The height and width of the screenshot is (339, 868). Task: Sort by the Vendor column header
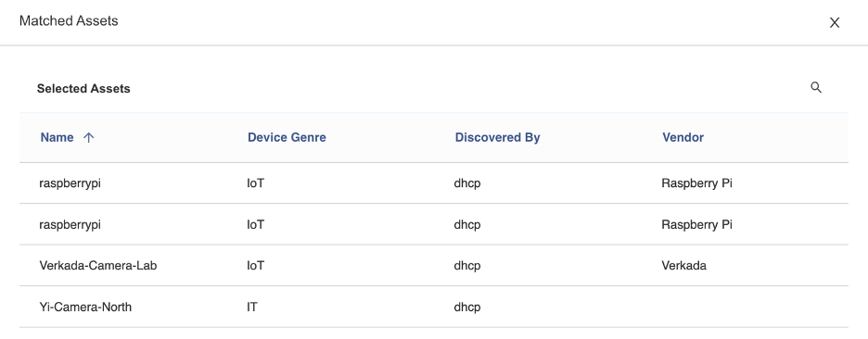pos(683,138)
